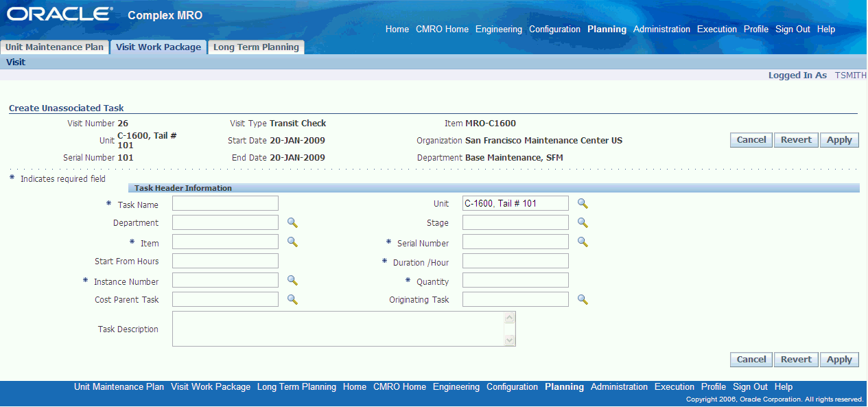Focus the Originating Task input field
868x407 pixels.
click(x=515, y=299)
